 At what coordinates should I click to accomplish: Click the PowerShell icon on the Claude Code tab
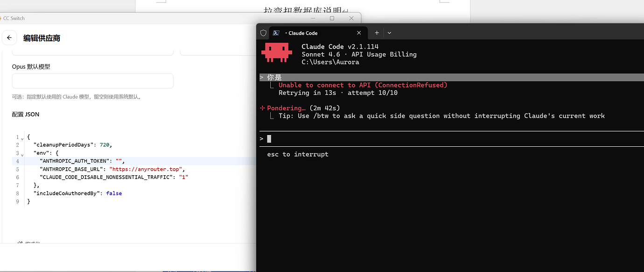(276, 33)
